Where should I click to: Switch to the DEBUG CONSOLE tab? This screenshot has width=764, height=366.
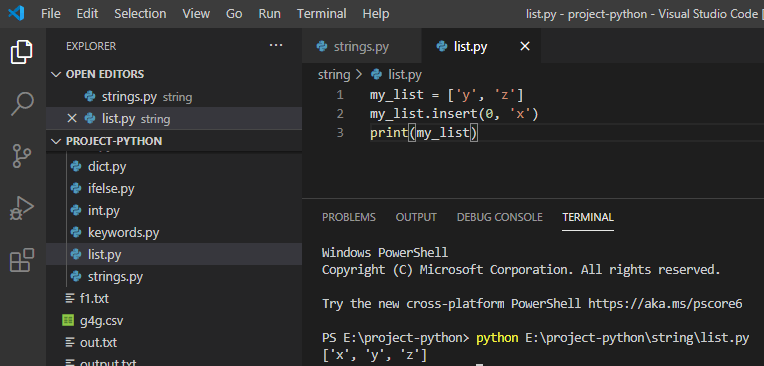coord(499,217)
